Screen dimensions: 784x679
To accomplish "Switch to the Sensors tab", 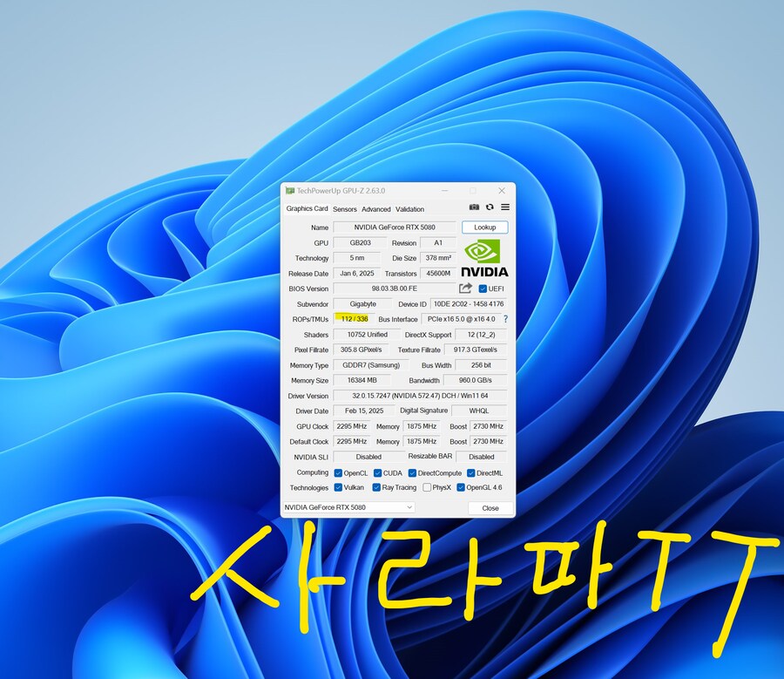I will click(x=345, y=208).
